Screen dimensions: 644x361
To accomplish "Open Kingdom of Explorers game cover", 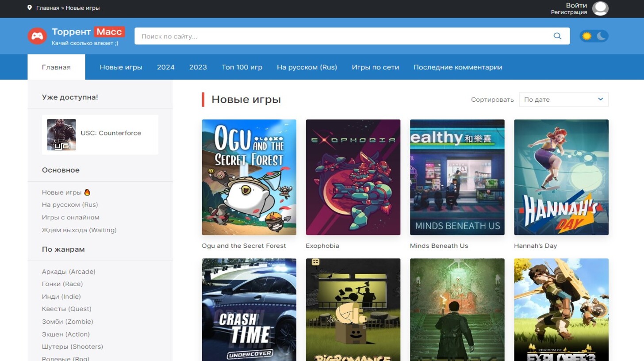I will (561, 310).
